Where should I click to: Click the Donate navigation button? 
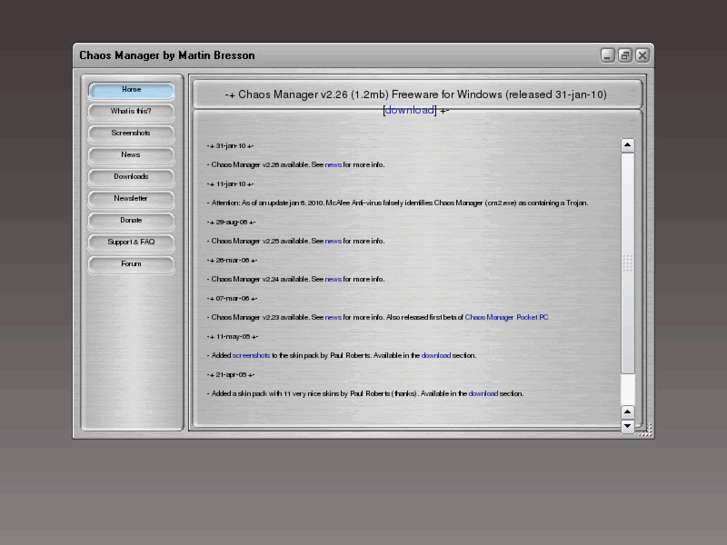point(131,221)
